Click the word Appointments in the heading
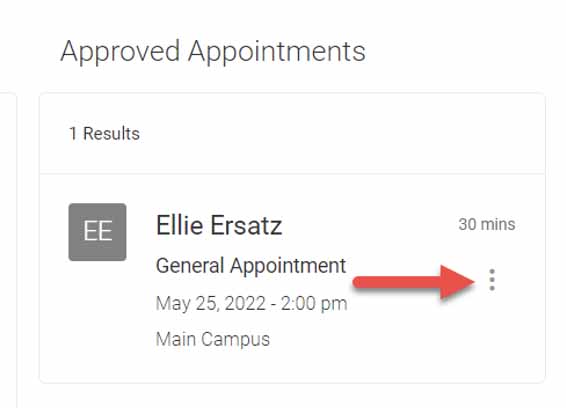 pos(277,52)
